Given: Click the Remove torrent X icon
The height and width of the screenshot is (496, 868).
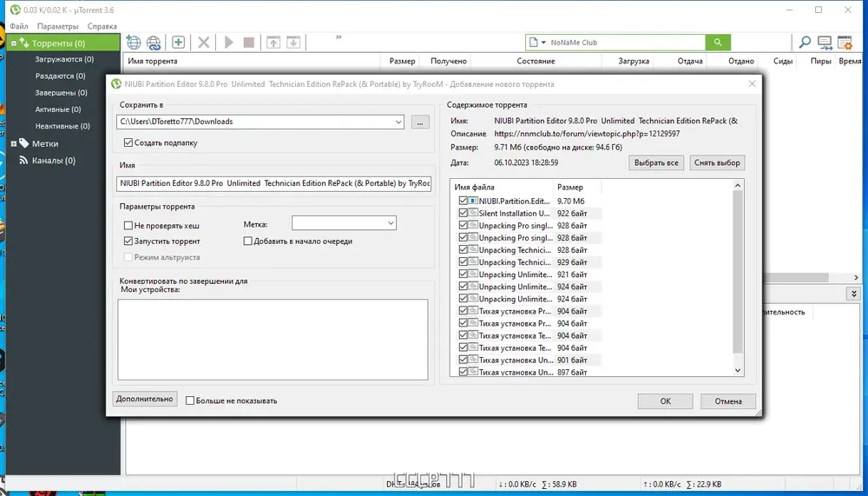Looking at the screenshot, I should [204, 42].
